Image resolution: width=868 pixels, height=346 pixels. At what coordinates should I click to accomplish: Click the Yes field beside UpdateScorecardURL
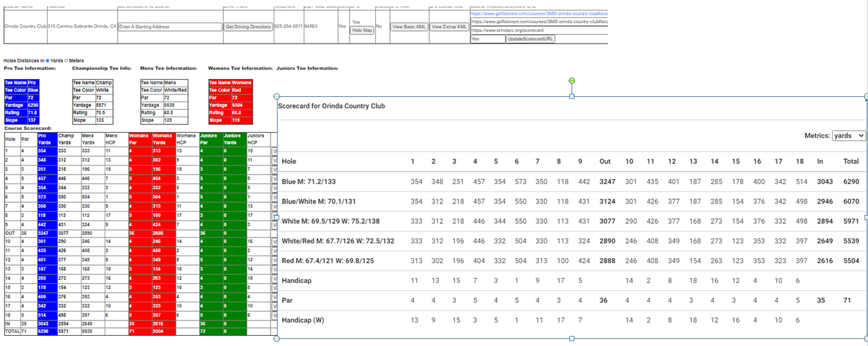tap(488, 39)
